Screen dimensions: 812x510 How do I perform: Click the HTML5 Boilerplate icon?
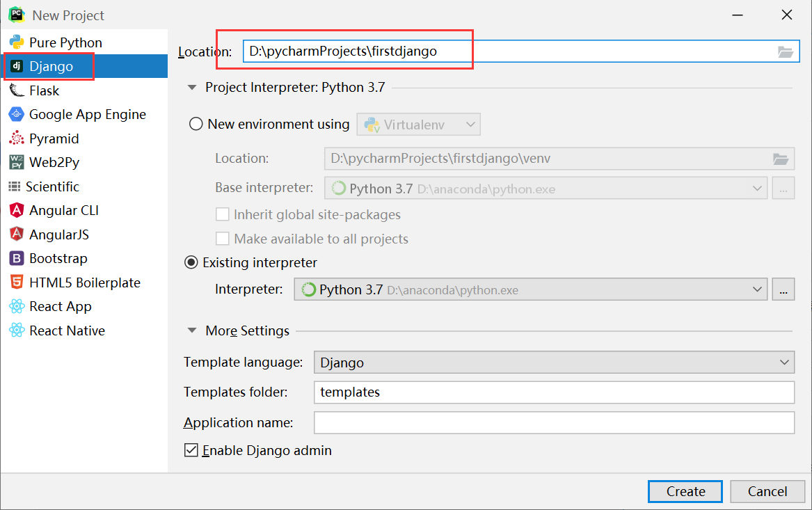(x=17, y=282)
